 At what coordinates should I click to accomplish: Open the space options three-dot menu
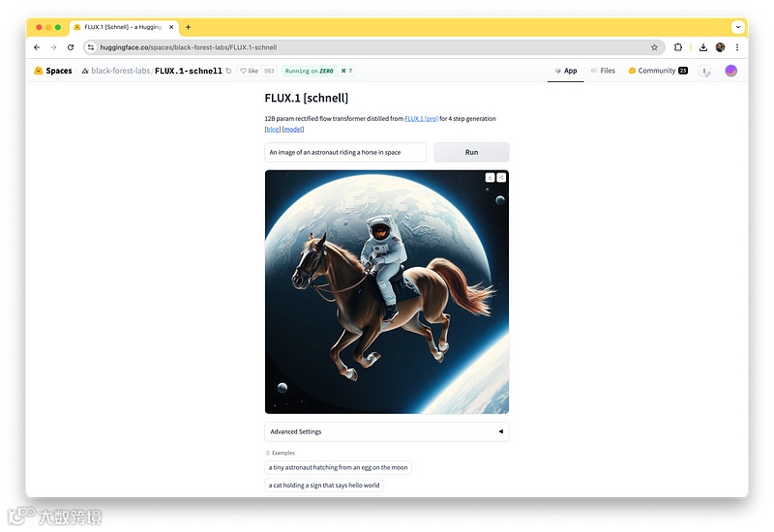pyautogui.click(x=705, y=71)
